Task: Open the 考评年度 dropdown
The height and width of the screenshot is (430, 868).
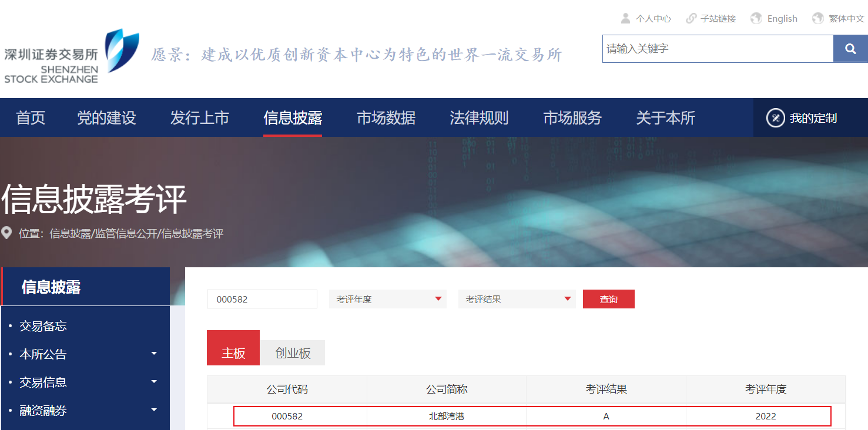Action: pyautogui.click(x=388, y=299)
